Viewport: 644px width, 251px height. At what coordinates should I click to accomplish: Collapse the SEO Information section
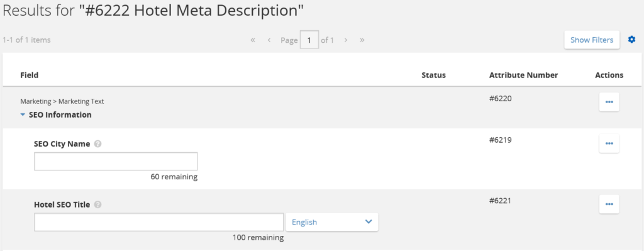tap(23, 115)
